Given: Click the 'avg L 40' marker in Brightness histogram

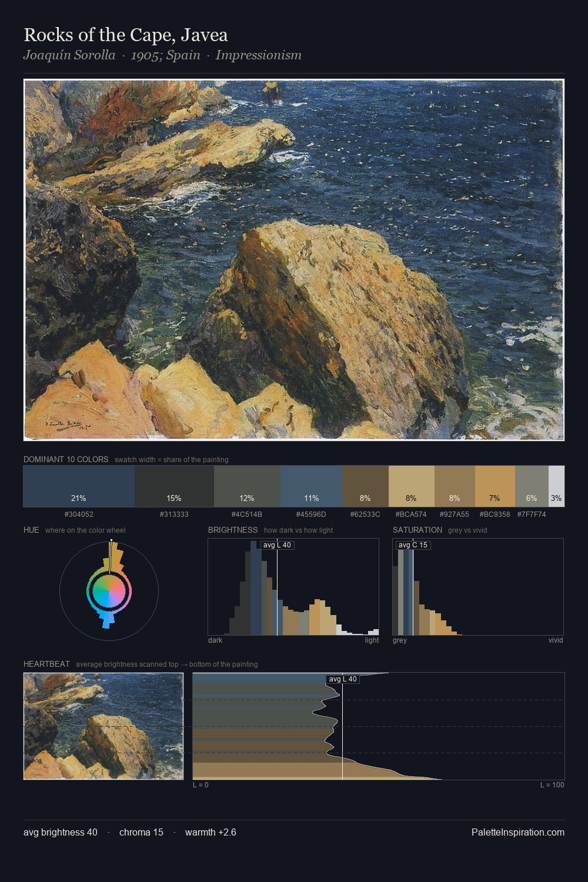Looking at the screenshot, I should click(x=278, y=545).
